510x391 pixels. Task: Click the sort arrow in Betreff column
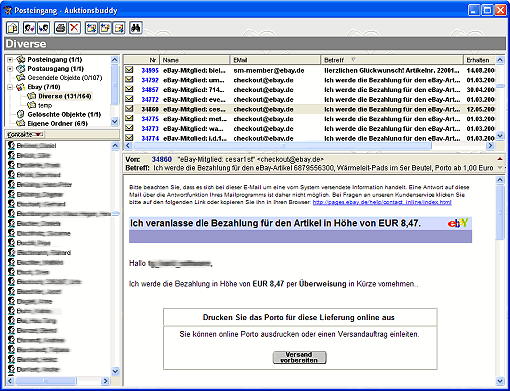(x=353, y=60)
